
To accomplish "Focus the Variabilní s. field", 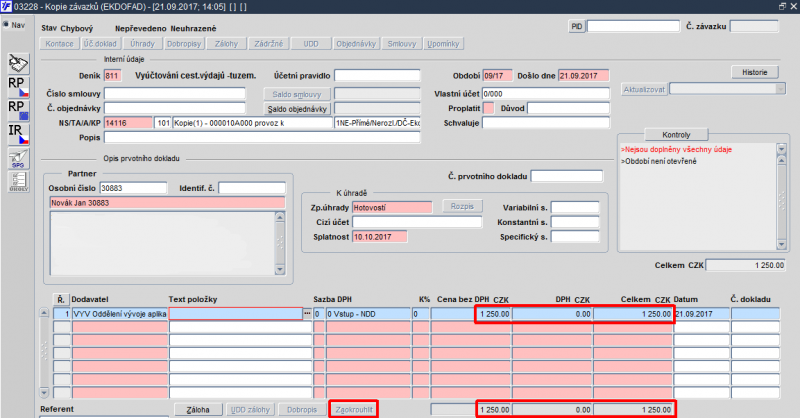I will coord(575,207).
